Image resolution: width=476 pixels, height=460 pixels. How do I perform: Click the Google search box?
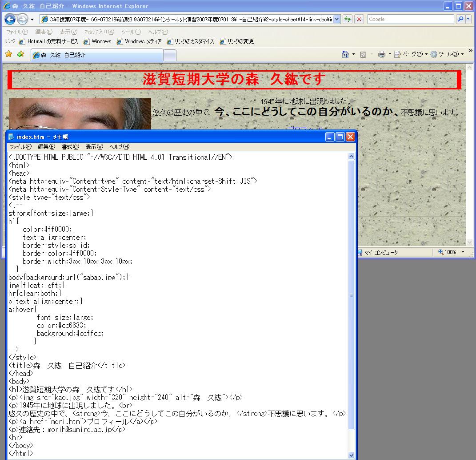(410, 19)
